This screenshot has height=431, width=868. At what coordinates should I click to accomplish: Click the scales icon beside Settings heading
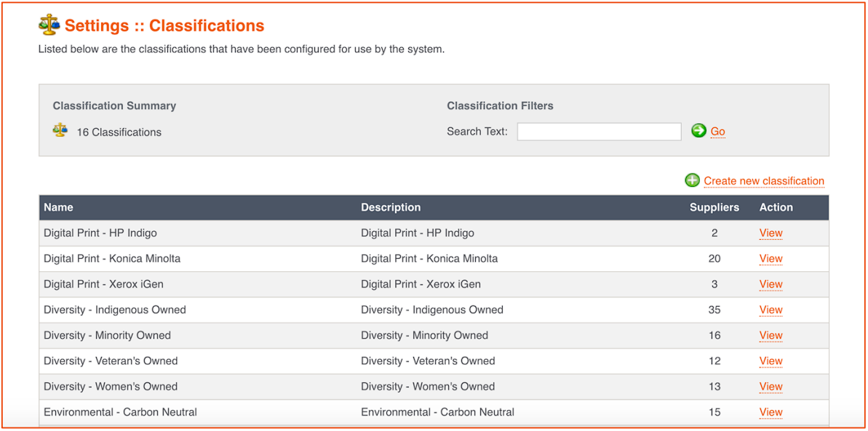click(49, 25)
